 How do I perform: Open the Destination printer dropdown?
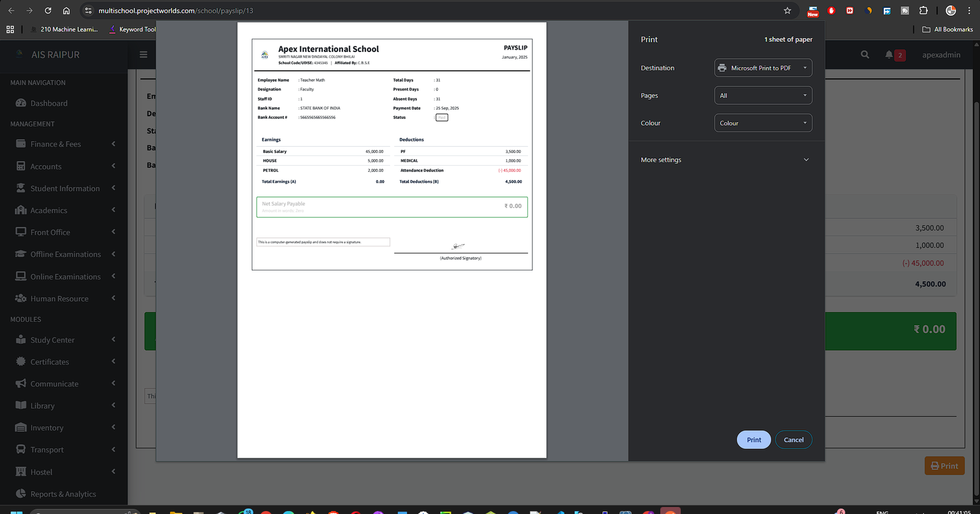tap(763, 68)
